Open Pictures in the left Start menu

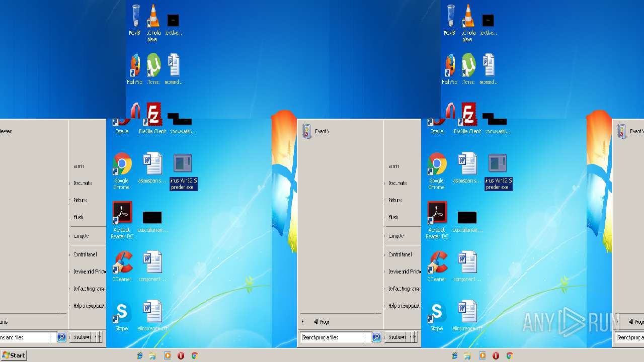coord(80,200)
